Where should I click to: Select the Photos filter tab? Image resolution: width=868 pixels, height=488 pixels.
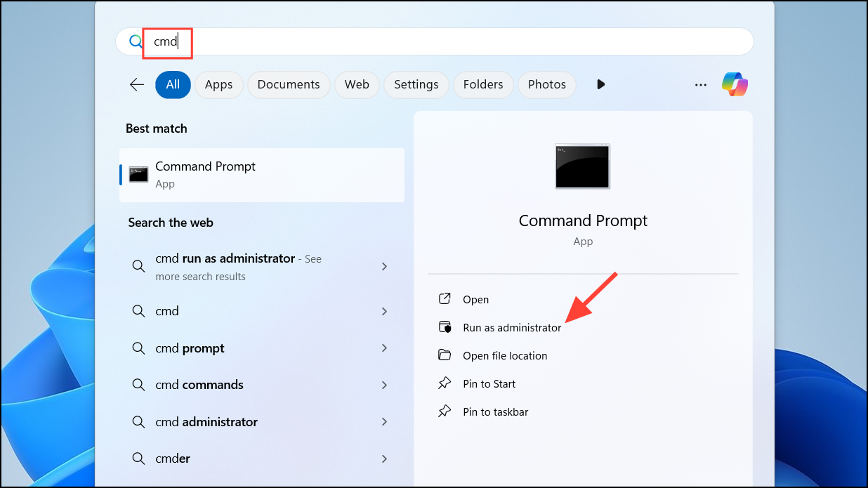point(546,84)
